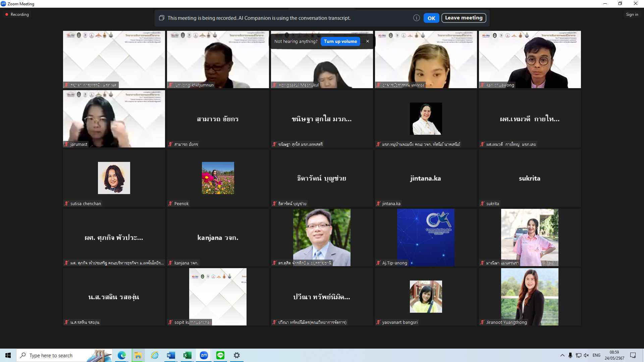Click the info icon in recording banner
644x362 pixels.
point(416,18)
